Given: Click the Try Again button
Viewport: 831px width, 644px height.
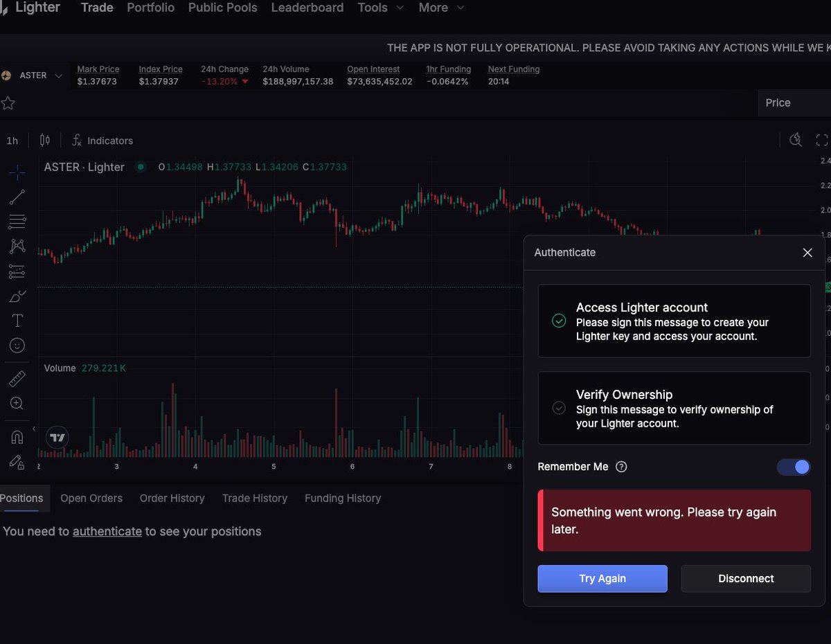Looking at the screenshot, I should click(602, 579).
